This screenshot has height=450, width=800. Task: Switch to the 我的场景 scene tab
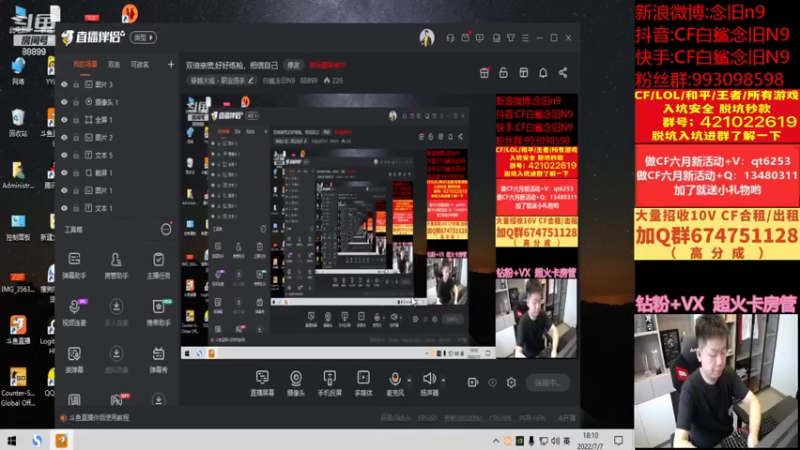(85, 64)
